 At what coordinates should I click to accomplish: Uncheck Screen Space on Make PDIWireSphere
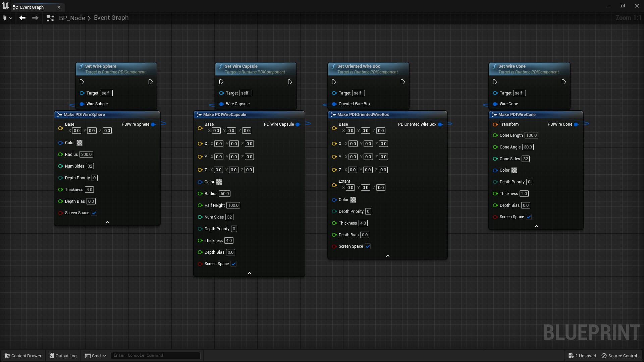tap(94, 213)
